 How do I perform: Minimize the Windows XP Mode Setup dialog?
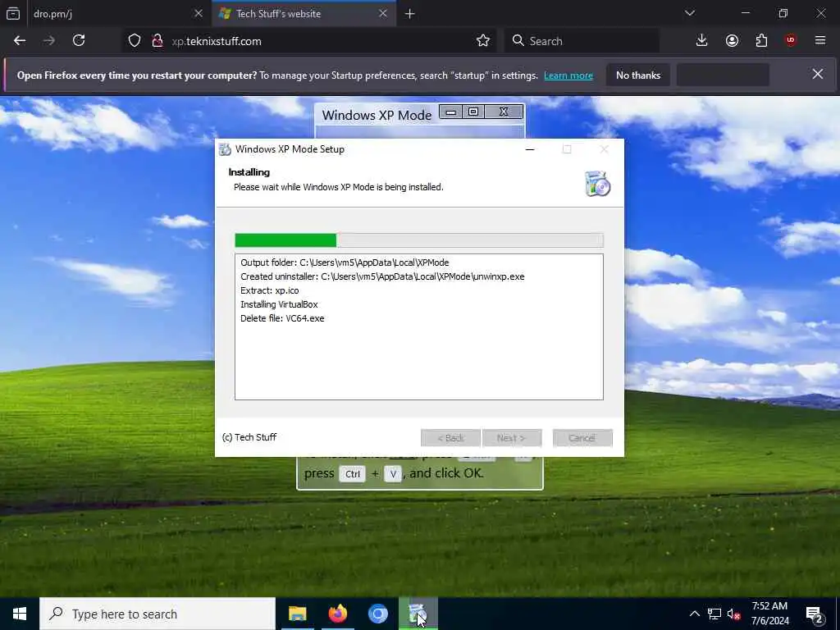tap(530, 149)
